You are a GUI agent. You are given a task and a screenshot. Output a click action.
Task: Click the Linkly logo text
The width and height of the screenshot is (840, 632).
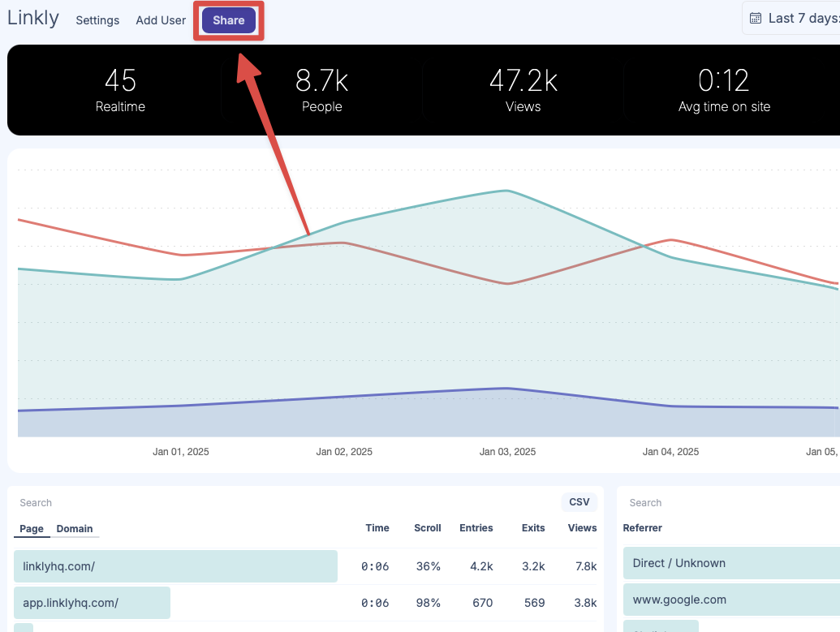click(x=33, y=18)
